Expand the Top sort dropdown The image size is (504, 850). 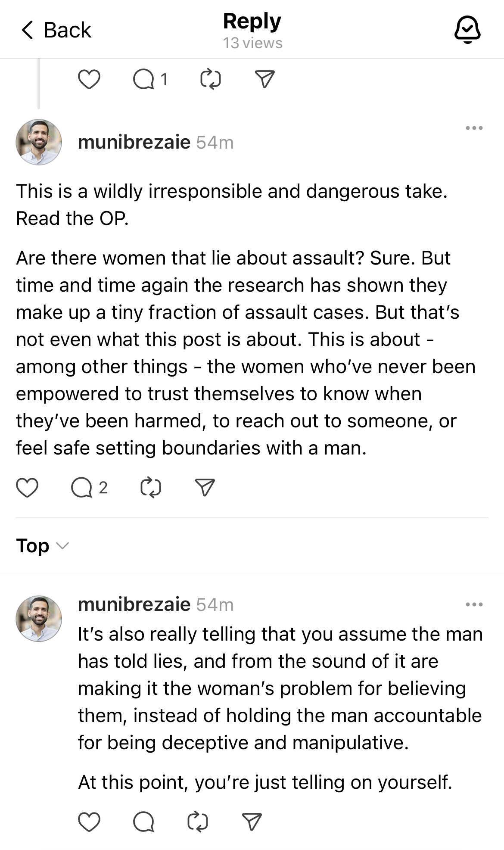(42, 546)
